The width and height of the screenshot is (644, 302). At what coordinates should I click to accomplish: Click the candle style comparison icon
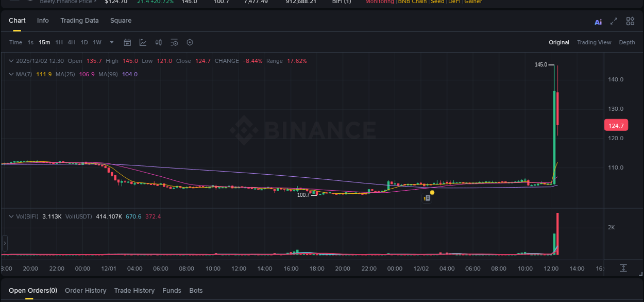(x=158, y=42)
